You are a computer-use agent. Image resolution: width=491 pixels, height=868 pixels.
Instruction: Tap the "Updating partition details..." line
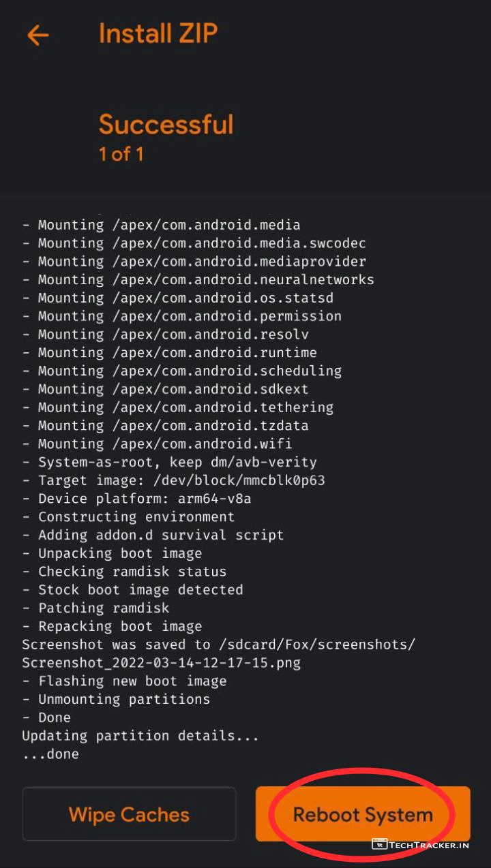(140, 736)
